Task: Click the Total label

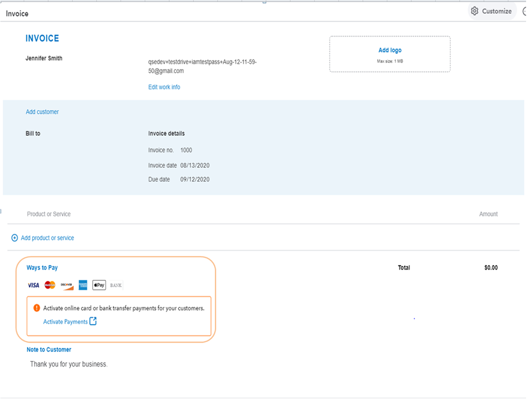Action: [x=404, y=268]
